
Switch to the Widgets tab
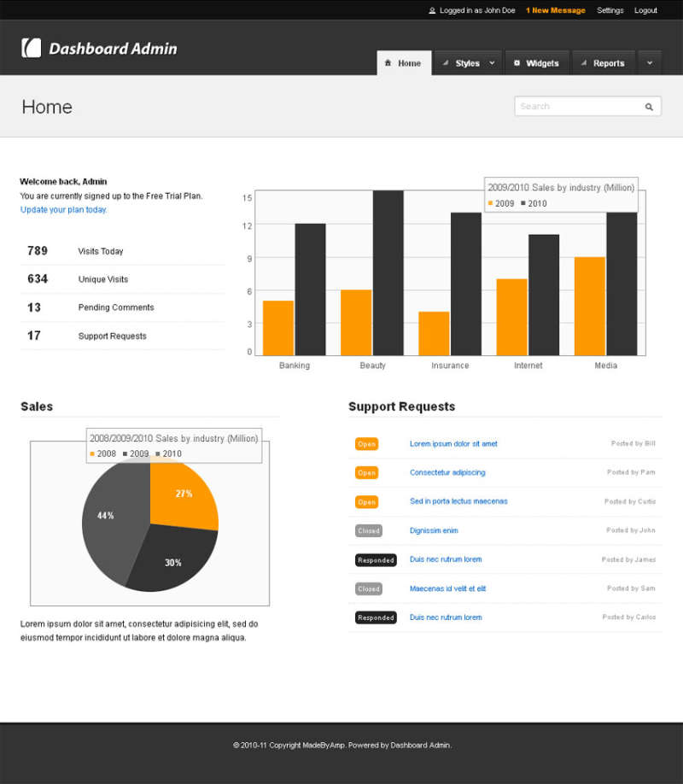tap(542, 63)
